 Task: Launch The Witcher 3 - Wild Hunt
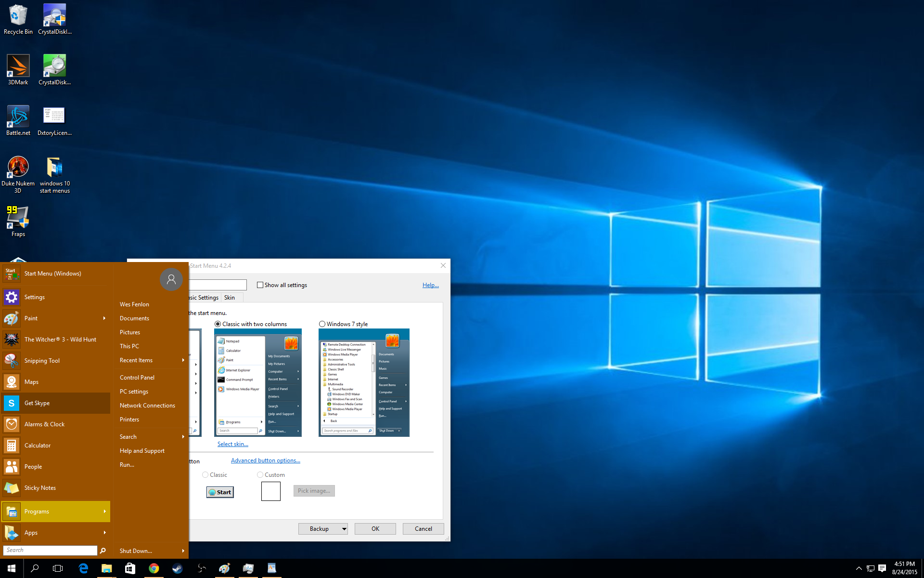coord(56,340)
